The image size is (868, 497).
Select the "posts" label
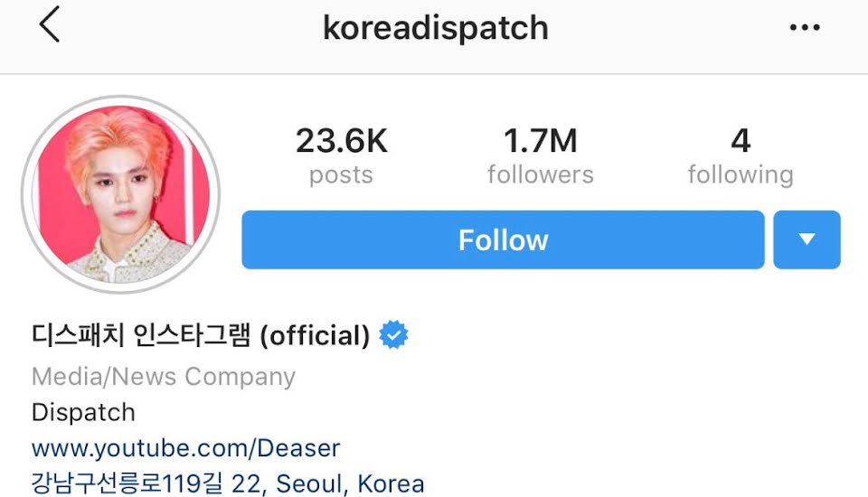coord(341,175)
